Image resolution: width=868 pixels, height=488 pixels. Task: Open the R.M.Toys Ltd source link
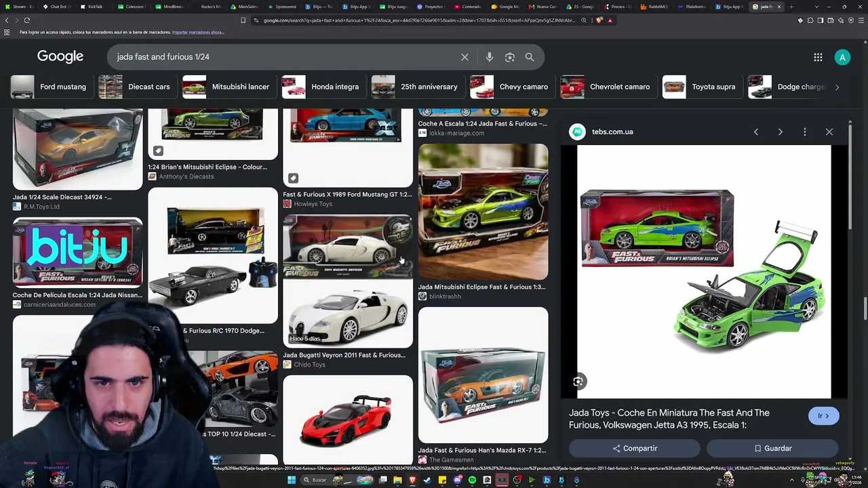tap(41, 207)
